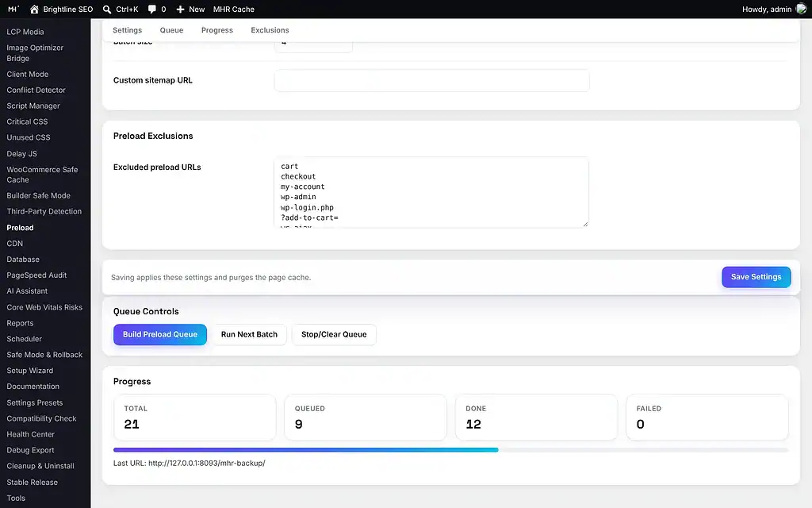Click 'Saving applies these settings' note
Image resolution: width=812 pixels, height=508 pixels.
tap(211, 277)
